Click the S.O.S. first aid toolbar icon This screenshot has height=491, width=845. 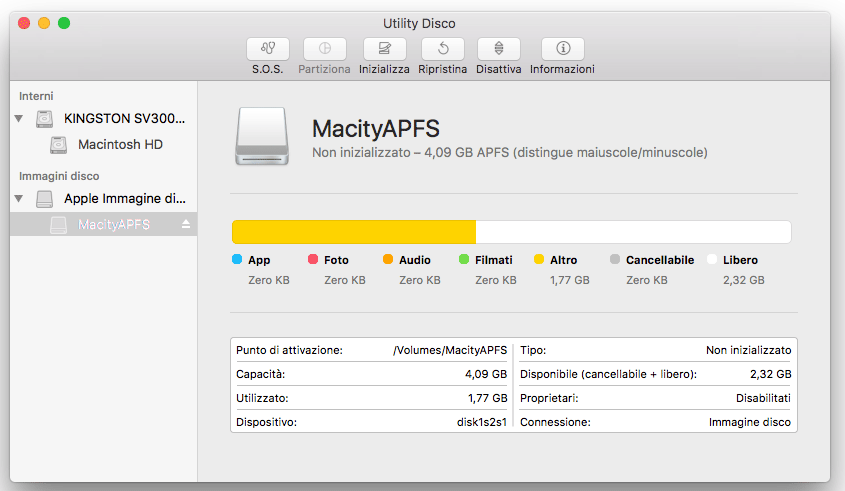pos(267,48)
